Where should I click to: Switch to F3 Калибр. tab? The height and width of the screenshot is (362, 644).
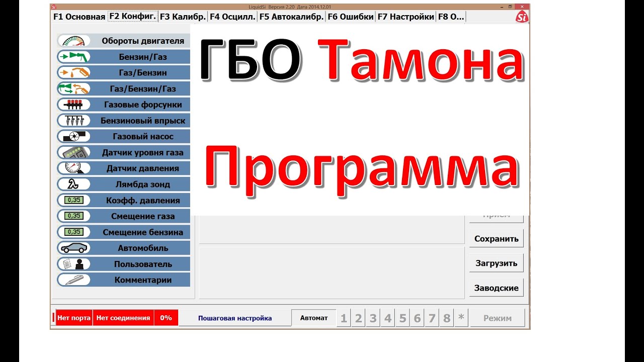[183, 17]
